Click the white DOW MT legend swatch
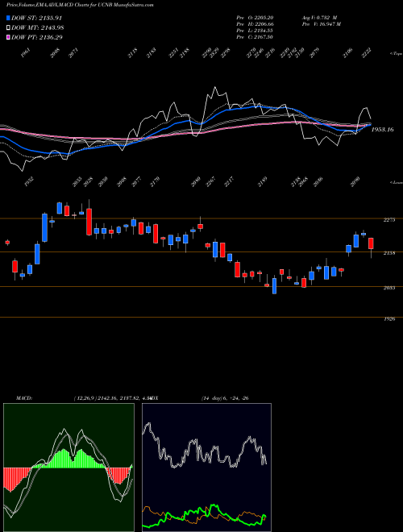 click(8, 27)
